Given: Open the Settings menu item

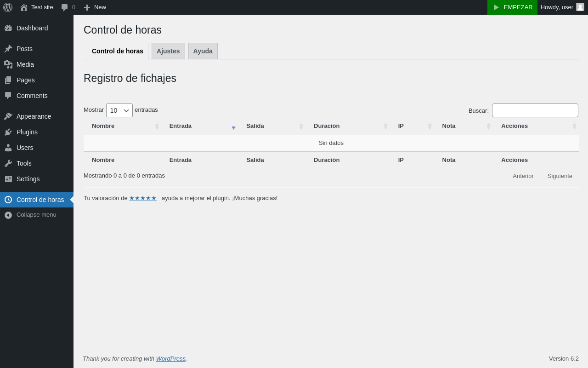Looking at the screenshot, I should coord(37,179).
